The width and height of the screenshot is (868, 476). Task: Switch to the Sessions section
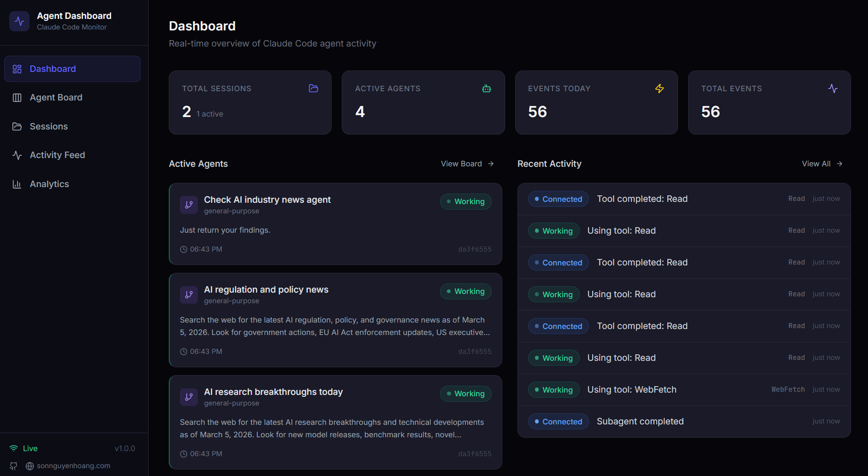(48, 126)
